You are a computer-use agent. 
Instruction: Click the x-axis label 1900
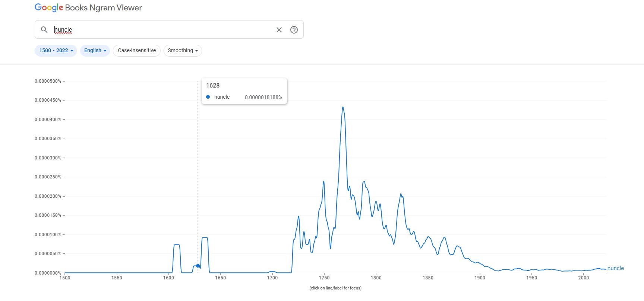[480, 278]
